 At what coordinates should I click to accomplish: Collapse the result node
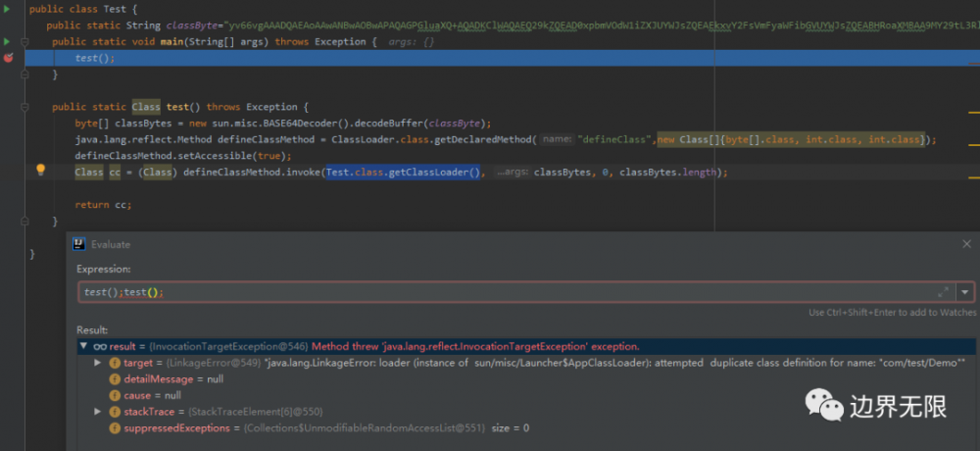click(83, 346)
